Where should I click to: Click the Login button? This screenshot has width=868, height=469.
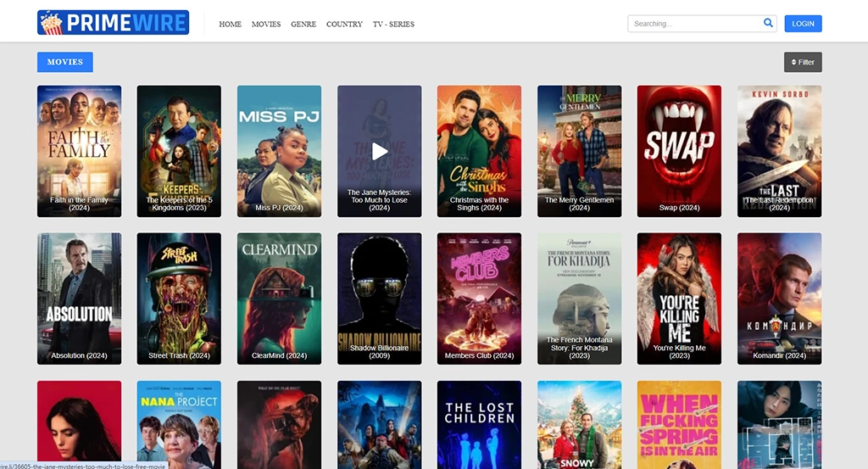[803, 24]
